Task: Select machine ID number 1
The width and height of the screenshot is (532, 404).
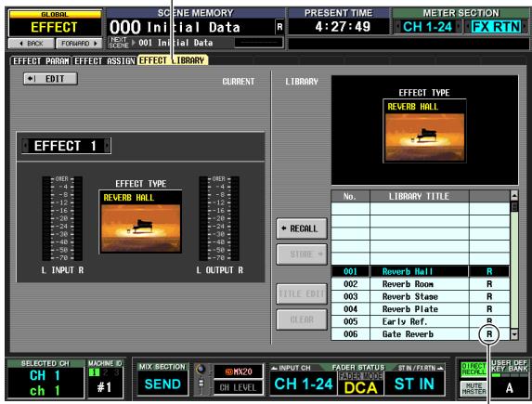Action: click(x=94, y=372)
